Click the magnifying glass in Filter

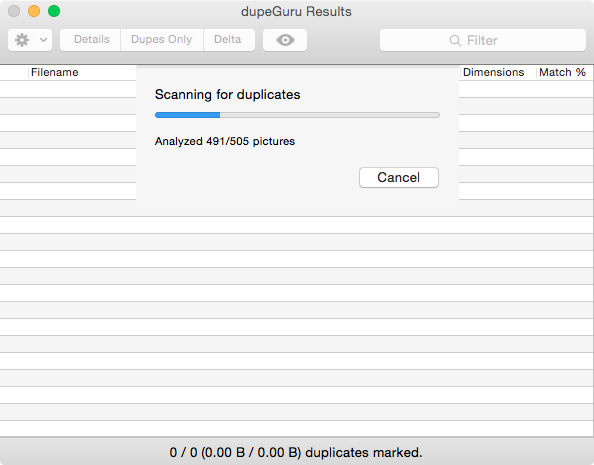pos(455,40)
